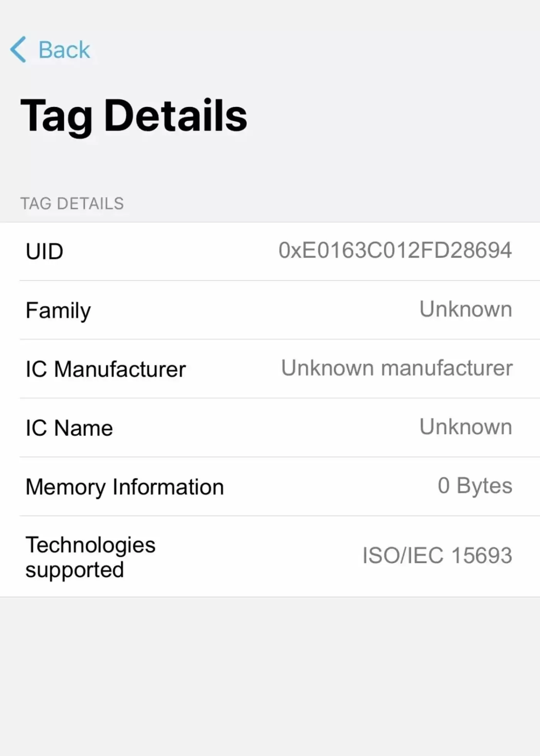Select the IC Name value Unknown
The width and height of the screenshot is (540, 756).
point(466,427)
